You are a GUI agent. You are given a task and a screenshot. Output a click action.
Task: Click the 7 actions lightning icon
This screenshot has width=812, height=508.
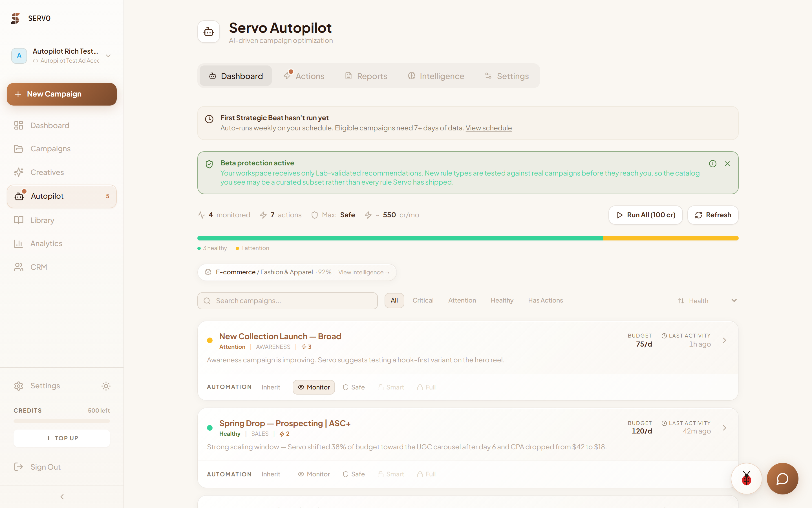263,215
